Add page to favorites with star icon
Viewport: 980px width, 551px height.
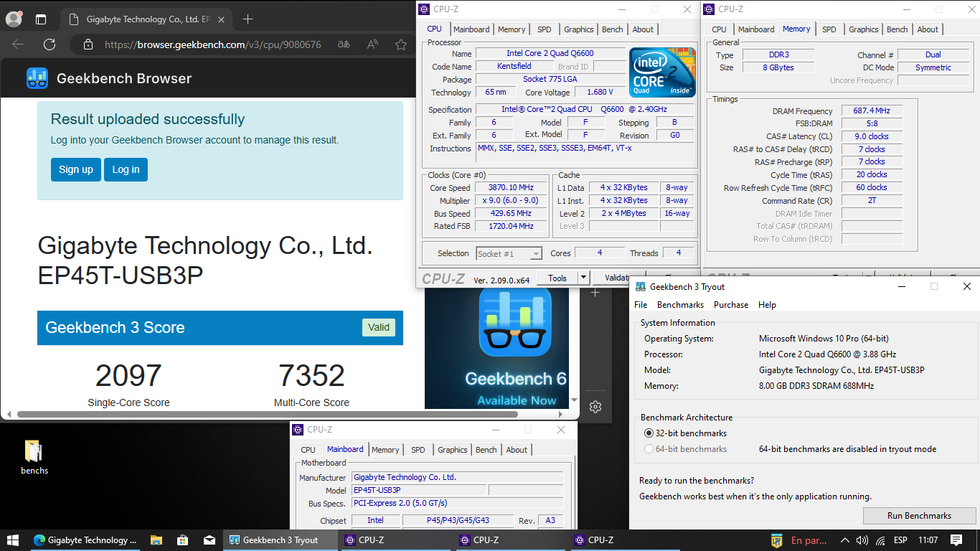click(x=401, y=44)
